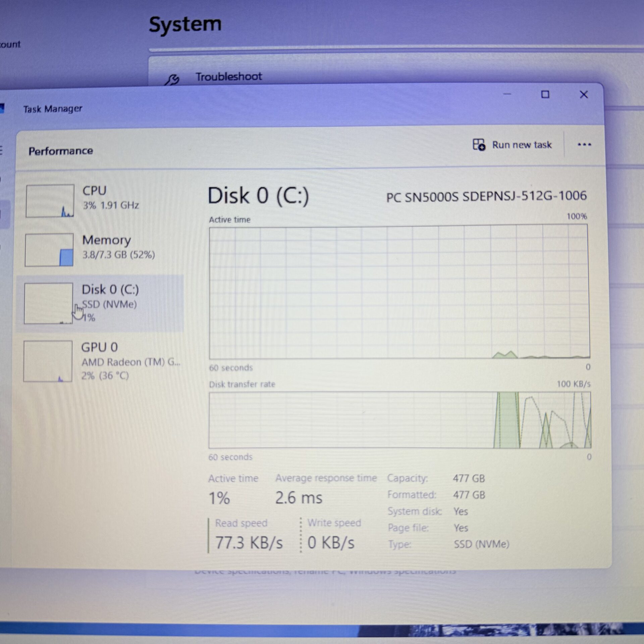Screen dimensions: 644x644
Task: Click the Disk transfer rate graph
Action: click(399, 420)
